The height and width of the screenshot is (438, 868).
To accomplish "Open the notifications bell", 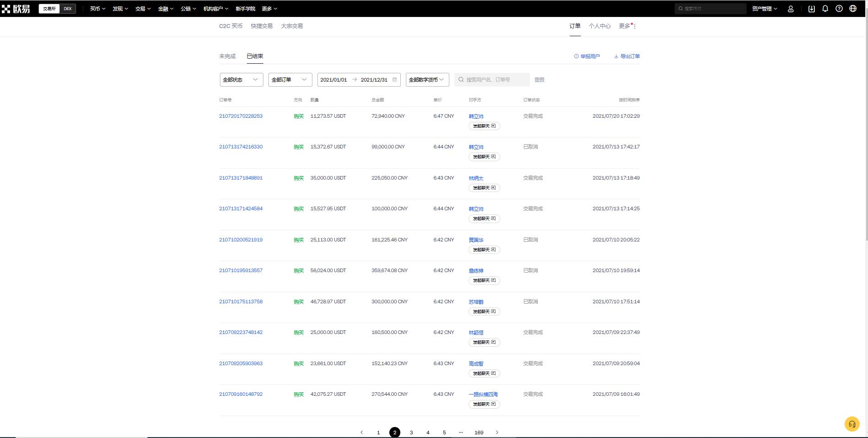I will [825, 9].
